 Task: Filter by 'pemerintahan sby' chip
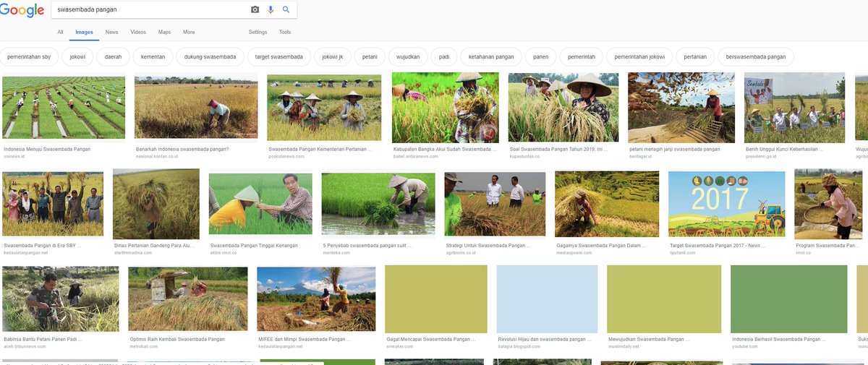pyautogui.click(x=29, y=56)
